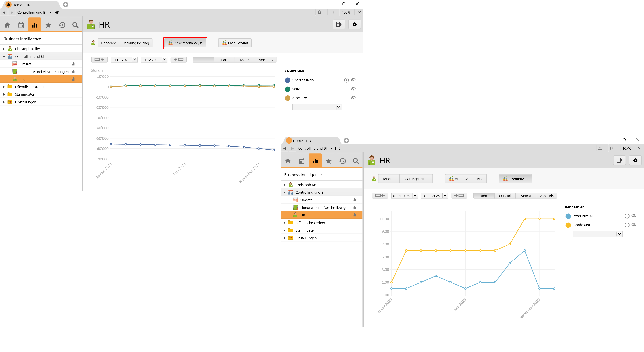Expand the Christoph Keller tree node in top window
Image resolution: width=644 pixels, height=352 pixels.
(4, 49)
